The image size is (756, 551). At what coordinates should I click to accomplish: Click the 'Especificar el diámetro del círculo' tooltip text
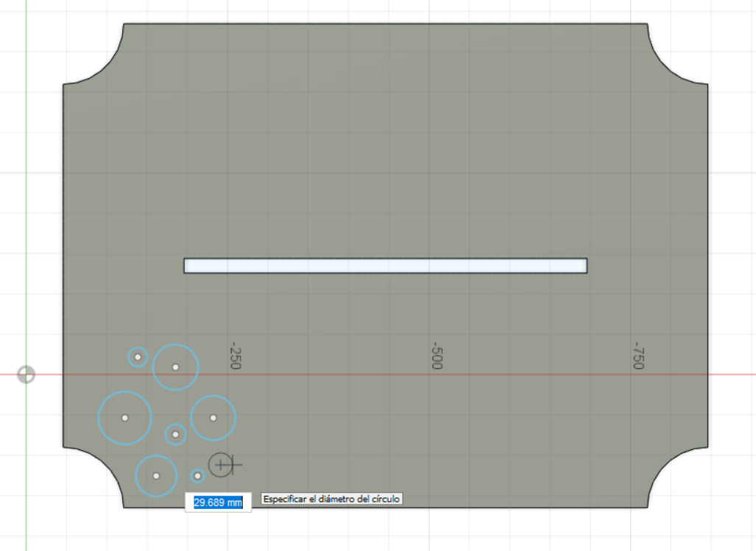click(x=332, y=499)
